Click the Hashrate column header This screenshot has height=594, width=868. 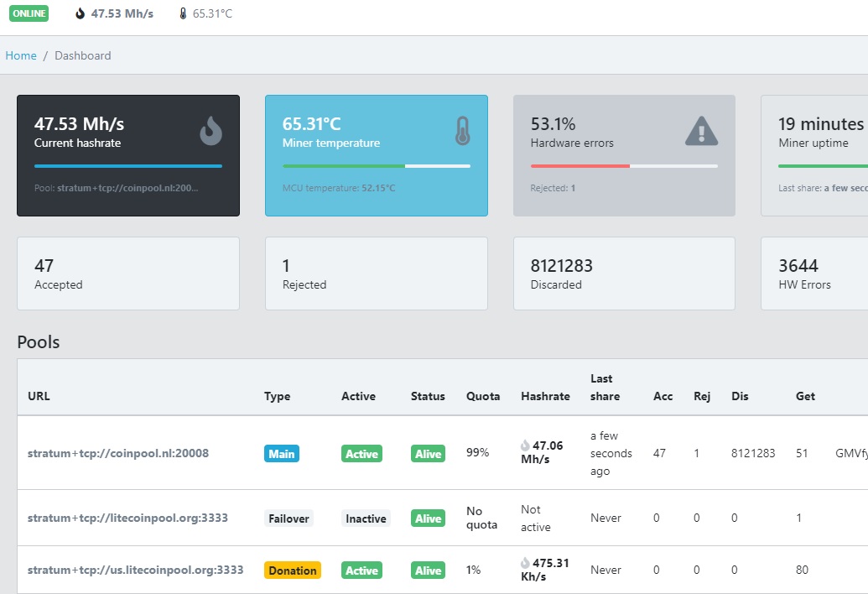[545, 396]
